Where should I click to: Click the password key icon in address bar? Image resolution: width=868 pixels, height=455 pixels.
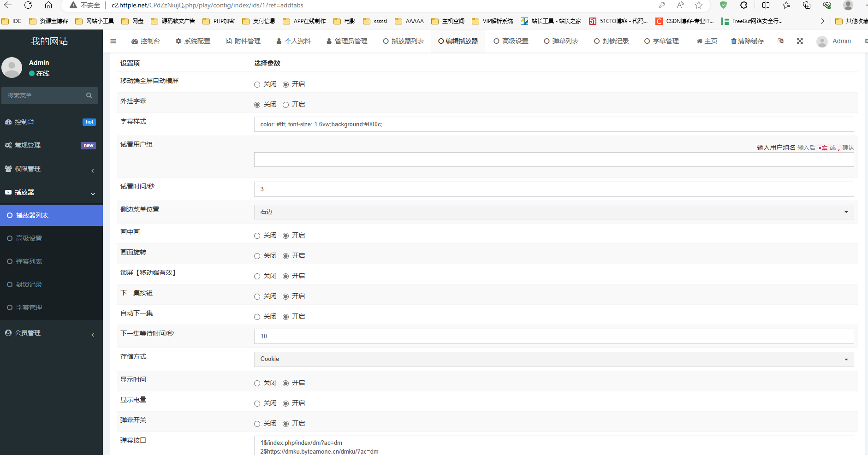click(662, 5)
